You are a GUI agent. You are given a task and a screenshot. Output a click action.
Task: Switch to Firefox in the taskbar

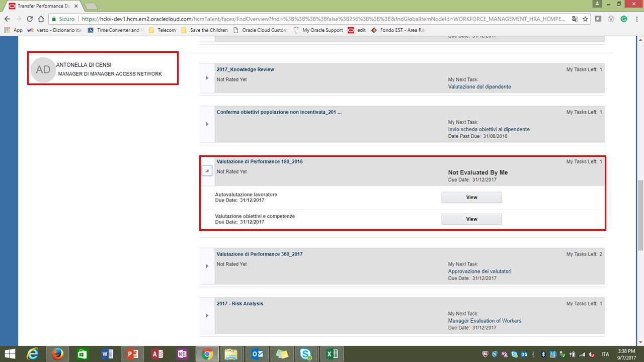[58, 354]
